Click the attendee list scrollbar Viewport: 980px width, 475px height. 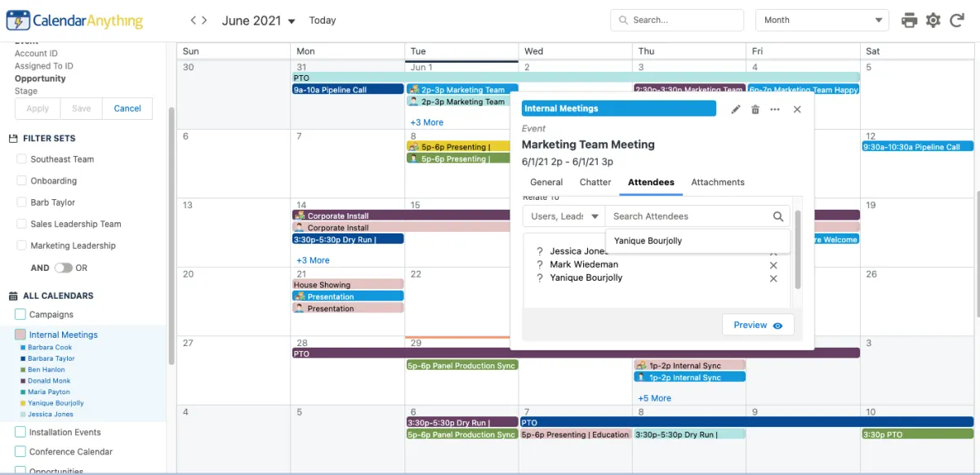click(798, 249)
